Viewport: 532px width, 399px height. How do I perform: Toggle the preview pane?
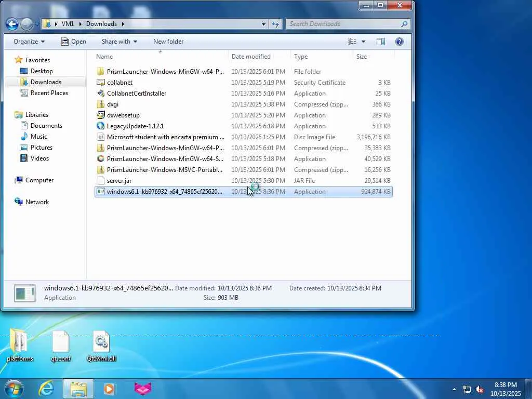click(x=381, y=42)
